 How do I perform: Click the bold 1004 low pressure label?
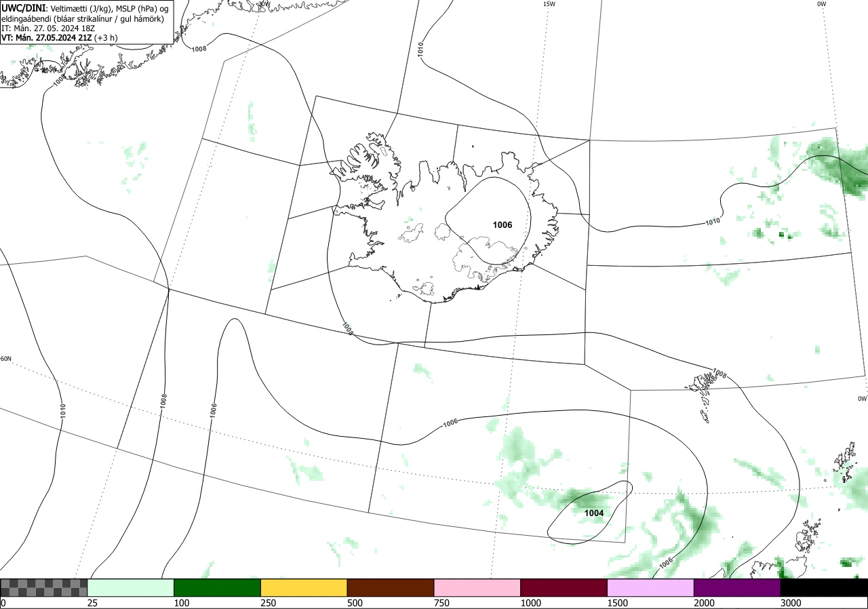tap(594, 513)
